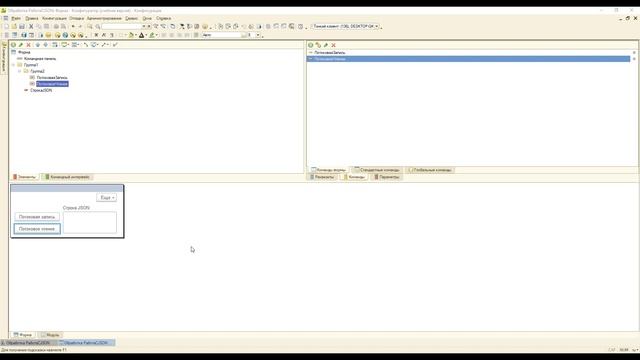
Task: Click the text color letter A icon
Action: tap(142, 36)
